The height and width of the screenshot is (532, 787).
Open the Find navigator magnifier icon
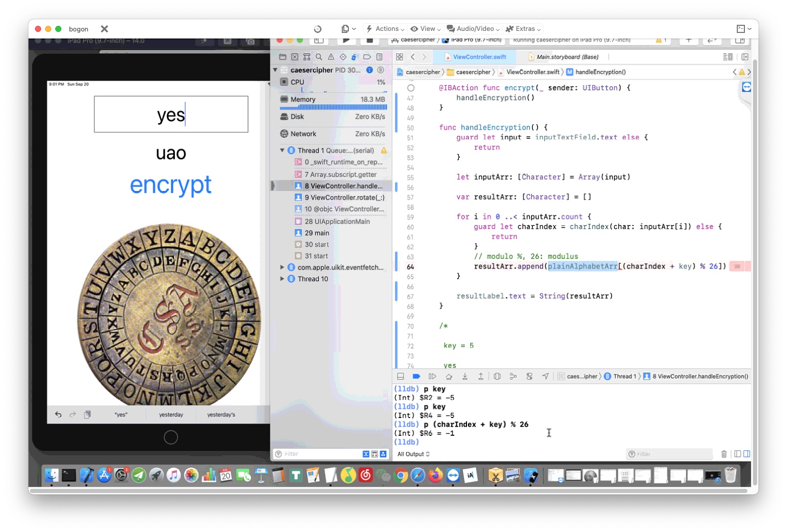(x=319, y=57)
